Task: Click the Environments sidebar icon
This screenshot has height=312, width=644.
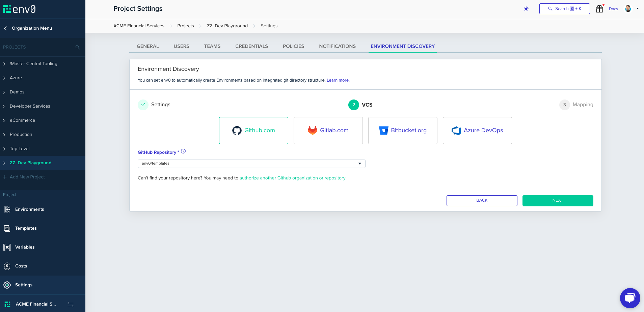Action: (7, 209)
